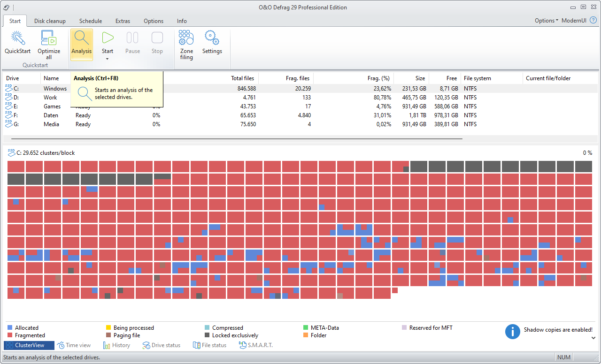Click the O&O Defrag app icon in title bar

coord(6,7)
